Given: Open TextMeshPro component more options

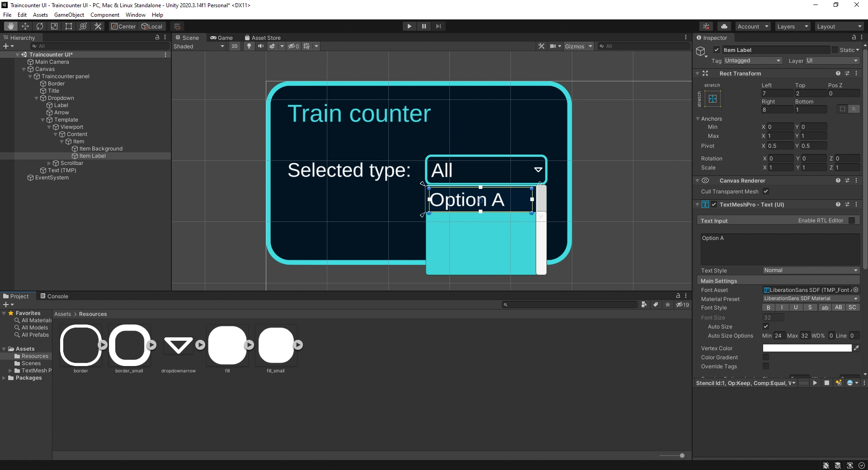Looking at the screenshot, I should click(x=856, y=204).
